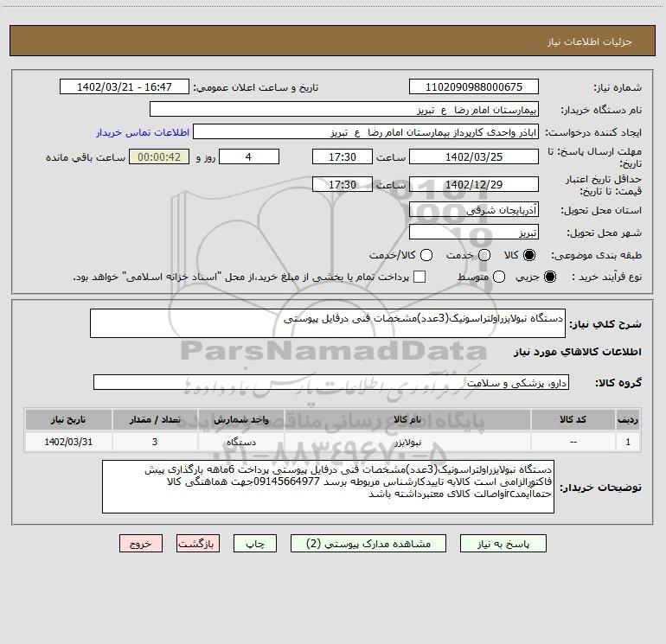Click the response deadline time field 17:30

click(343, 156)
